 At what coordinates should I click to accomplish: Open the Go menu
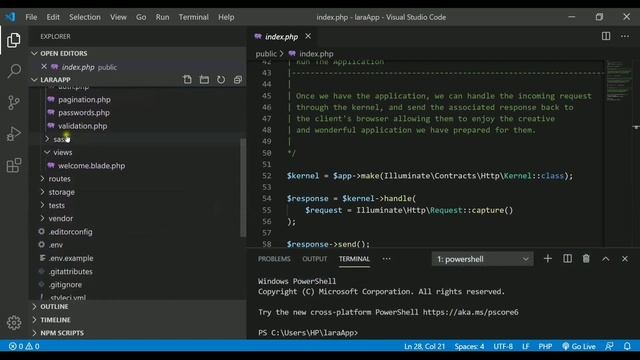pyautogui.click(x=141, y=17)
